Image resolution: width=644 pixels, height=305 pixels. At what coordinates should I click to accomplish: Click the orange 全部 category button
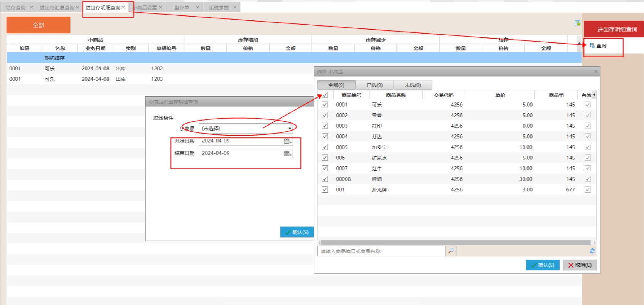(38, 25)
